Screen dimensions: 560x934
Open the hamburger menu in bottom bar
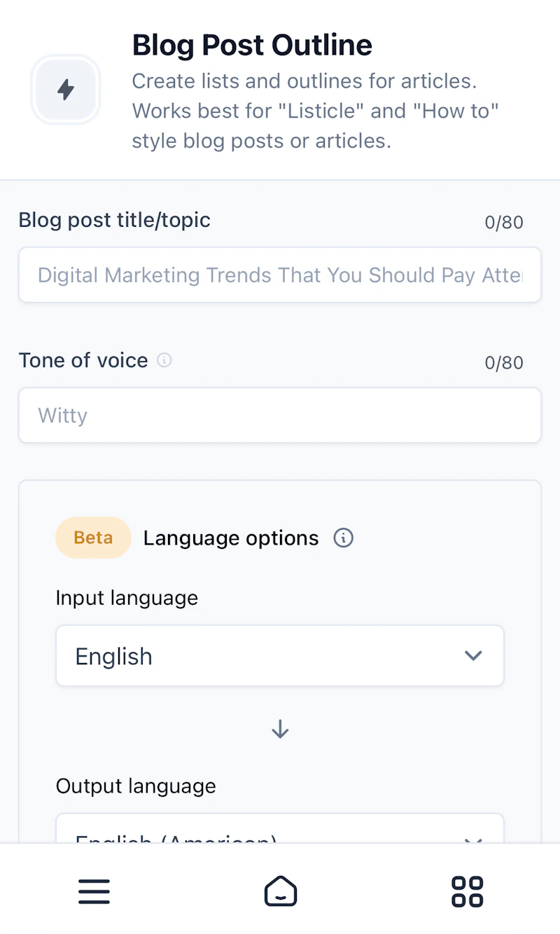coord(94,891)
